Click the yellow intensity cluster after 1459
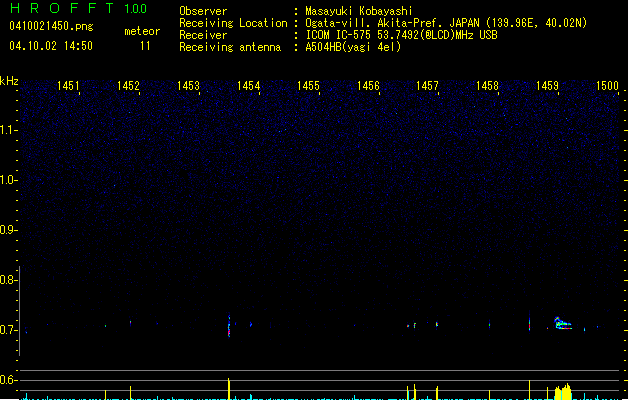629x400 pixels. coord(563,392)
